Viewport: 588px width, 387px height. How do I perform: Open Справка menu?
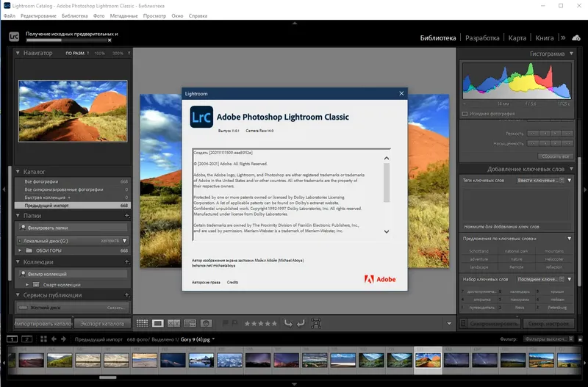(x=198, y=15)
